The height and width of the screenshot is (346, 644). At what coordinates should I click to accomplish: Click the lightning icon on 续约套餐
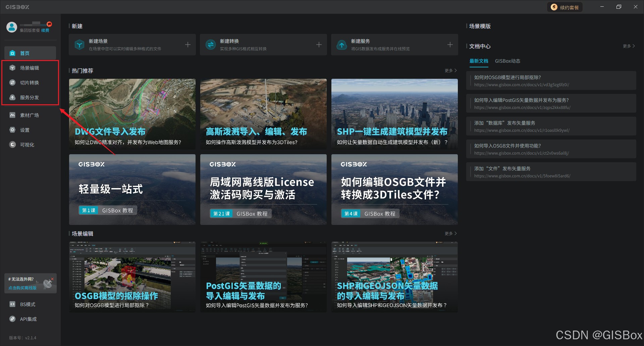coord(554,7)
